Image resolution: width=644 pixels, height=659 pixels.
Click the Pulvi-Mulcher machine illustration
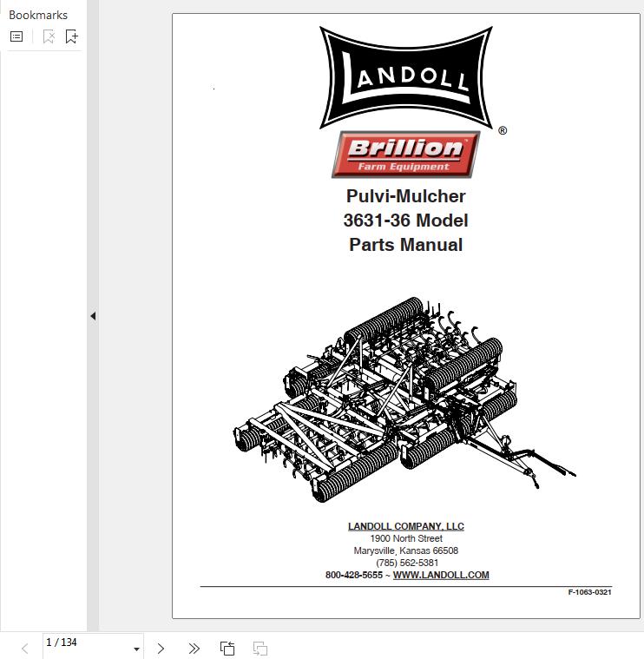[405, 399]
